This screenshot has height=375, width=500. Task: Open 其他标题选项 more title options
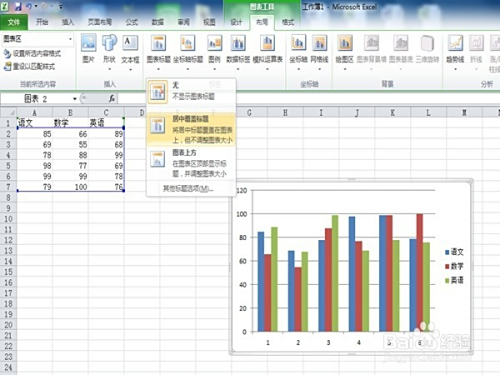tap(188, 189)
